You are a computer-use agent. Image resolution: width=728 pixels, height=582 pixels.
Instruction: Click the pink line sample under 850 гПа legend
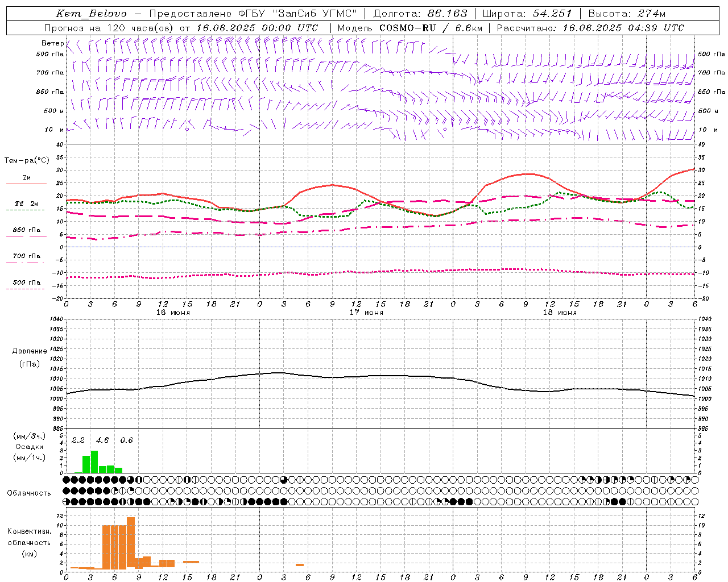[26, 236]
